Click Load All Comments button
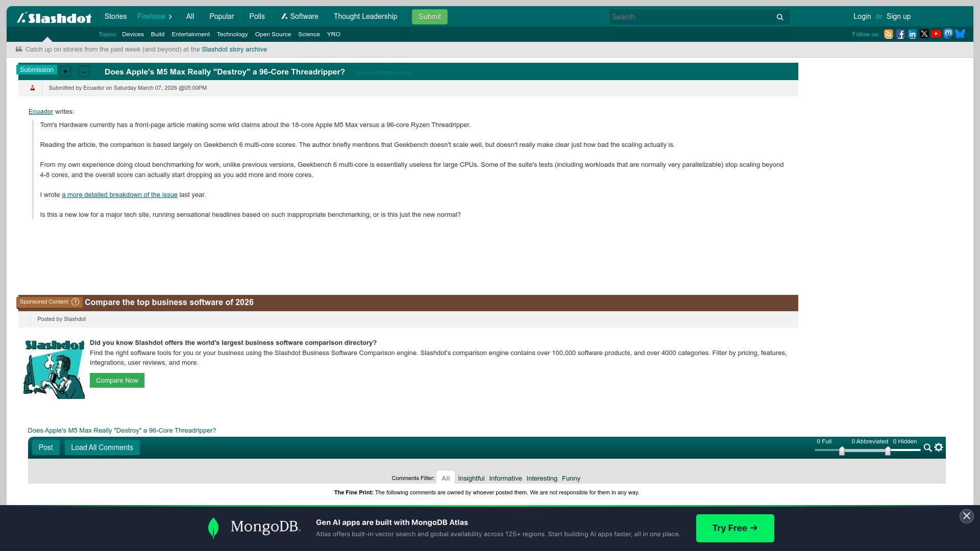Screen dimensions: 980x551 [x=102, y=448]
